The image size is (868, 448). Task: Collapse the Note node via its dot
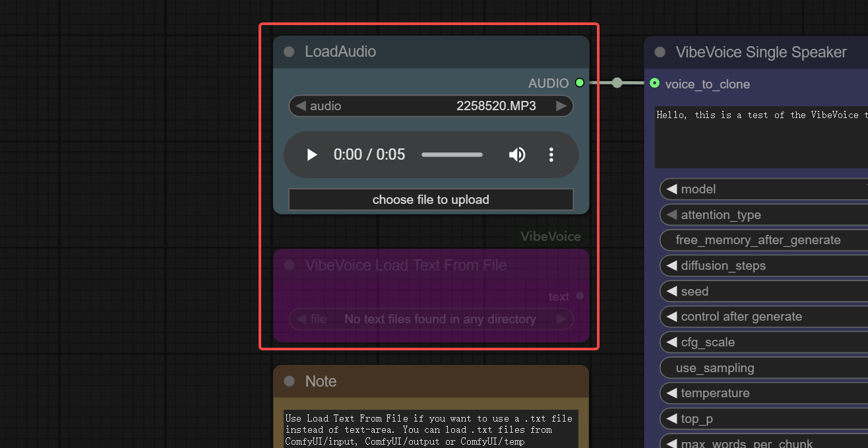(x=289, y=381)
